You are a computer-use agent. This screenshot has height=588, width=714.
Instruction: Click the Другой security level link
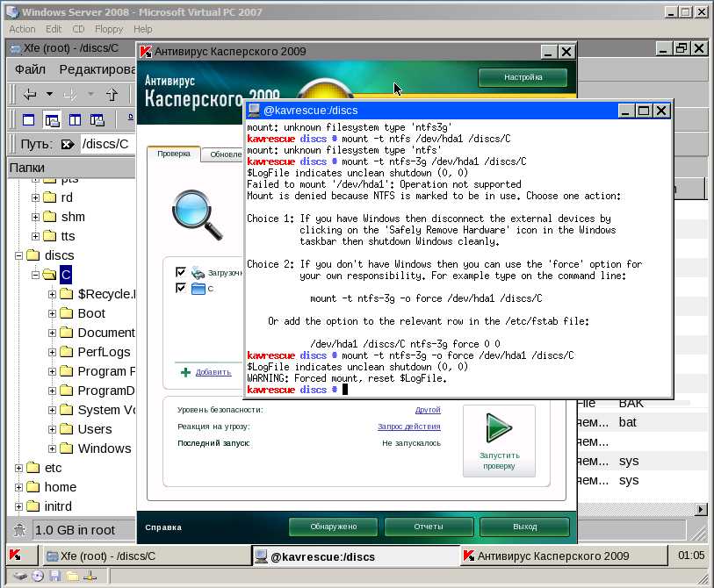(x=428, y=410)
